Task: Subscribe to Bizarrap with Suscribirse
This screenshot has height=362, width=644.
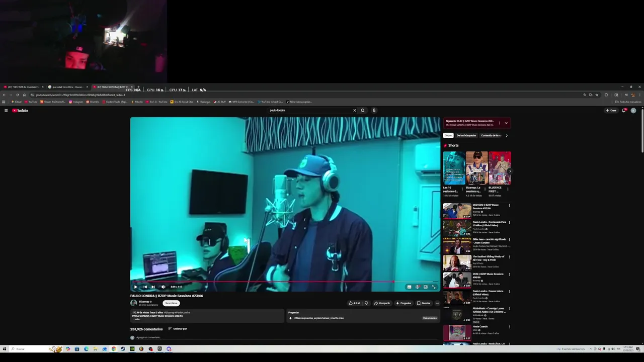Action: (171, 303)
